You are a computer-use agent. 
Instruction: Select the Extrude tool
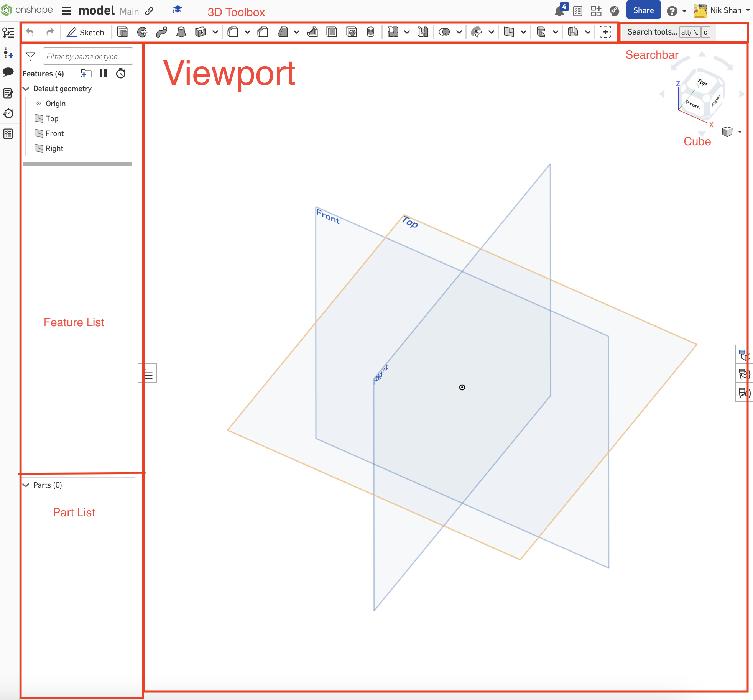click(123, 32)
